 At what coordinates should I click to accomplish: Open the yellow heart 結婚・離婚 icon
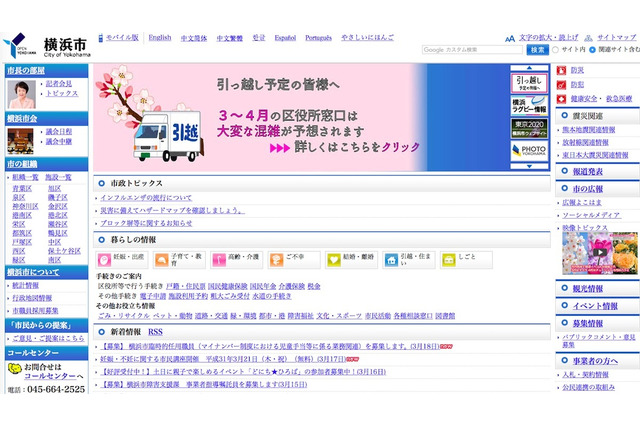(333, 260)
